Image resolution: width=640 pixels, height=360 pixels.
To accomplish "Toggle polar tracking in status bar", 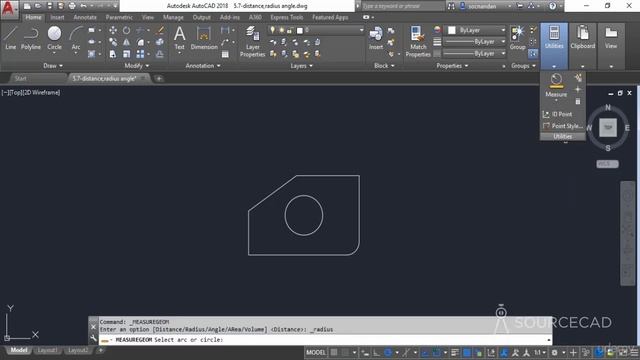I will pos(388,352).
